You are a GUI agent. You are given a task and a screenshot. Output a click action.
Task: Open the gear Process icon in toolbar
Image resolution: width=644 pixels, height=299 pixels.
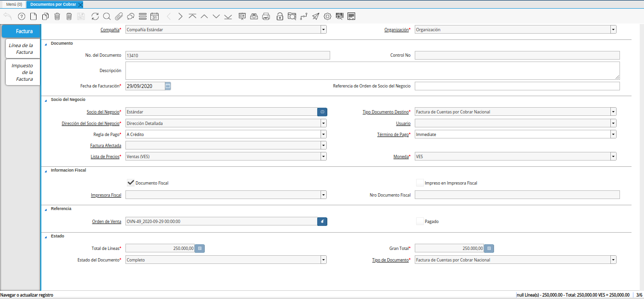point(327,16)
